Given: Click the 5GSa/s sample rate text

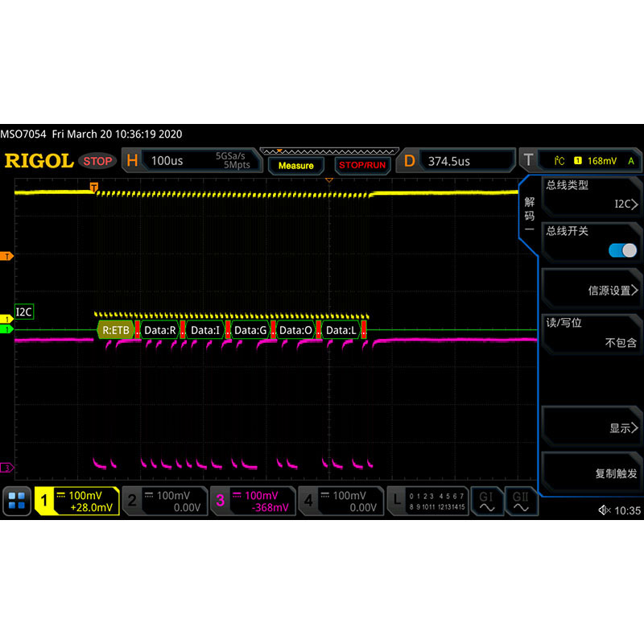Looking at the screenshot, I should click(x=230, y=156).
